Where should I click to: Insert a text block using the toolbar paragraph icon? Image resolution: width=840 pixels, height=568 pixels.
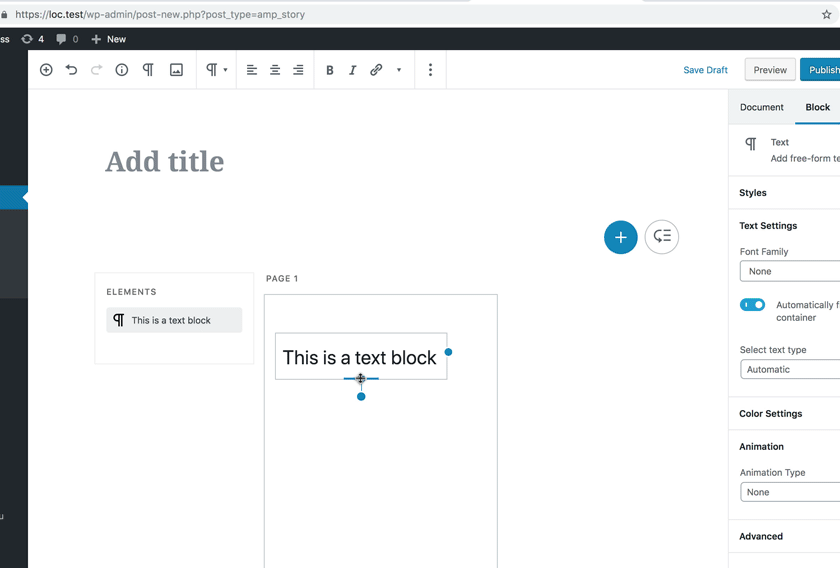pos(148,70)
